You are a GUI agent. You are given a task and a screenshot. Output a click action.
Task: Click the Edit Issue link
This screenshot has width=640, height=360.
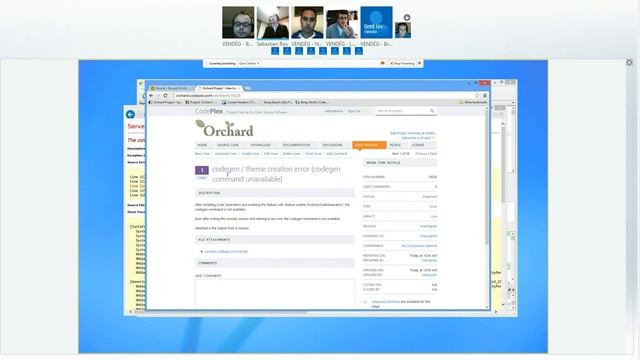(271, 154)
